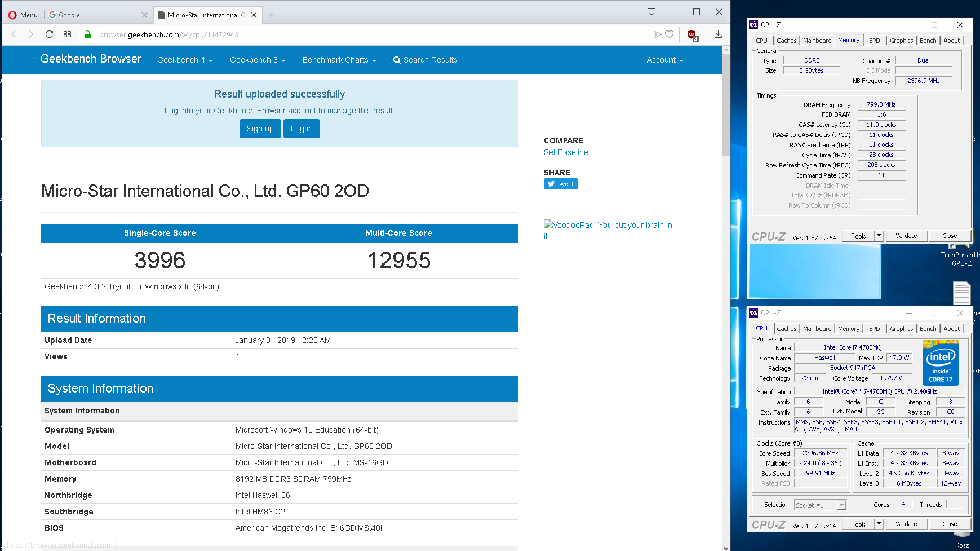This screenshot has height=551, width=980.
Task: Click the NB Frequency 2396.9 MHz field
Action: pyautogui.click(x=923, y=81)
